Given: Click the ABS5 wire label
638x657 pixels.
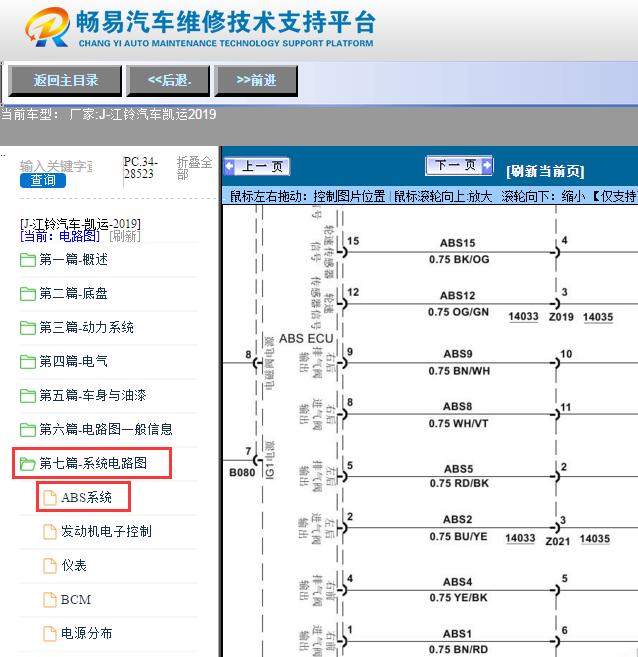Looking at the screenshot, I should (459, 468).
